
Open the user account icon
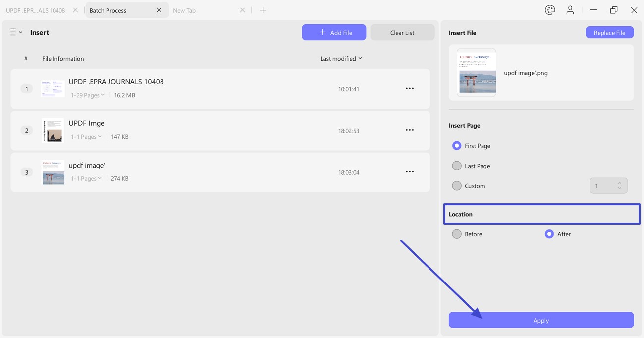pos(570,10)
